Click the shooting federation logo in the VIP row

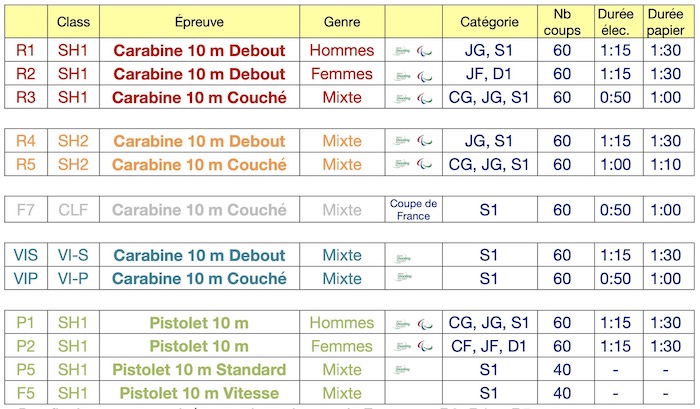pos(403,277)
